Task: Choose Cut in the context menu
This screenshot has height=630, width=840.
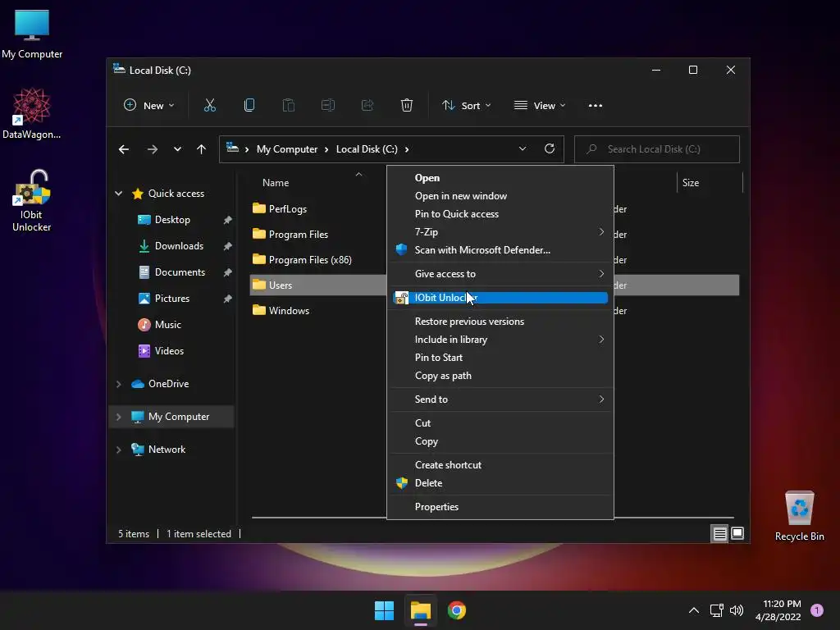Action: click(500, 423)
